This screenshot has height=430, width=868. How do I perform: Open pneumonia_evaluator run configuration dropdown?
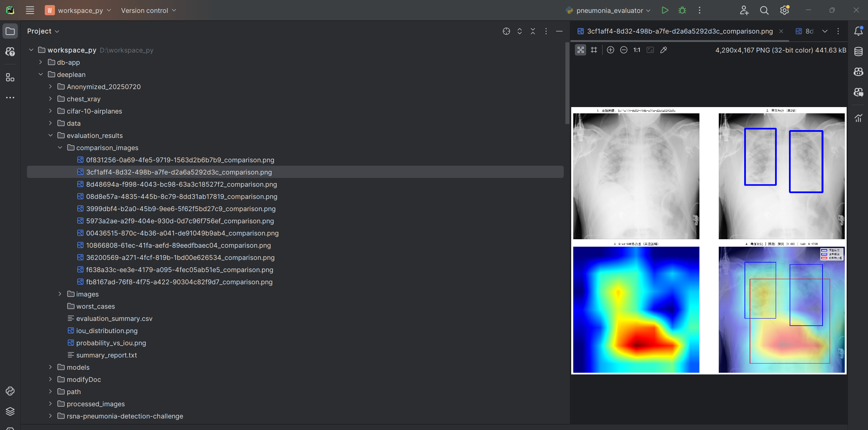pyautogui.click(x=608, y=10)
